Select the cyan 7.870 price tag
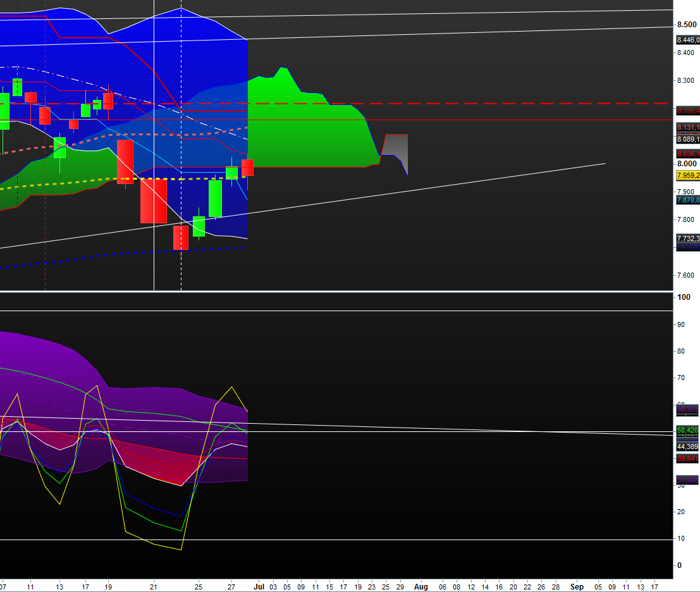 point(688,200)
